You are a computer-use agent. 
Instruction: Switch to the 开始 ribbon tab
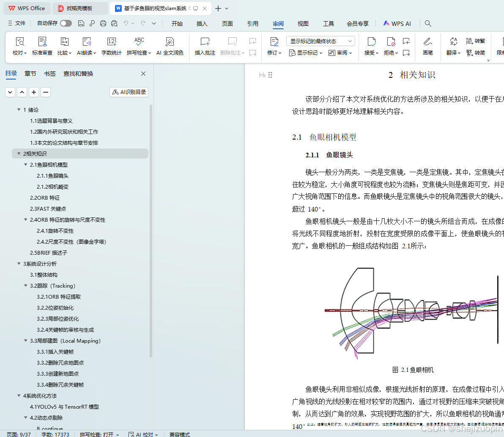coord(177,23)
